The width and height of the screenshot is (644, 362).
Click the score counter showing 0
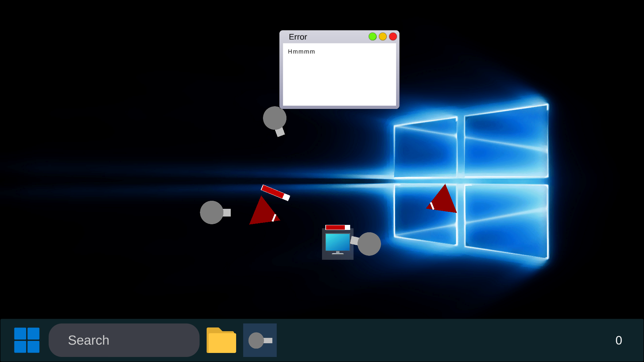tap(619, 340)
